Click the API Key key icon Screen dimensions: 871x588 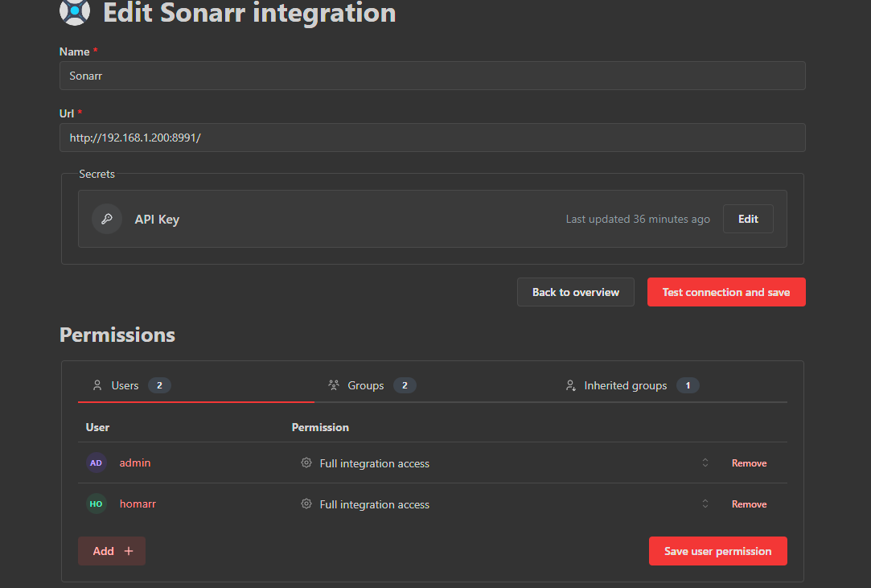pos(107,219)
